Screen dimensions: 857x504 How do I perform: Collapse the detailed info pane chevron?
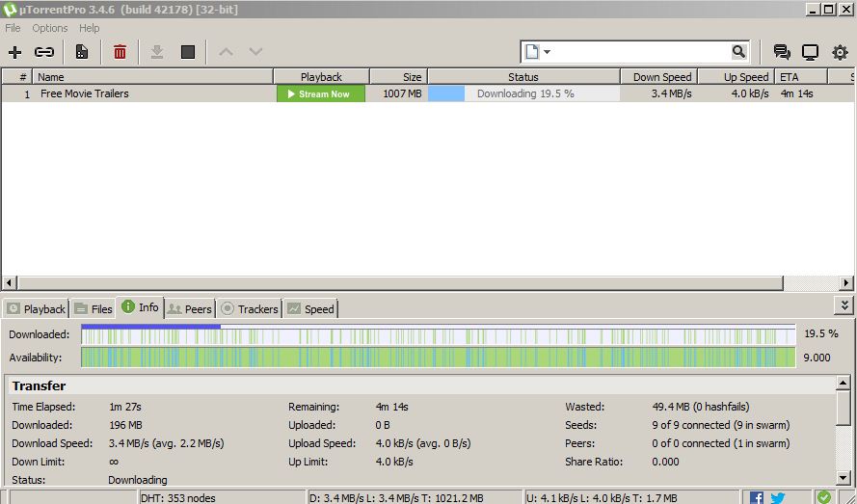[844, 305]
